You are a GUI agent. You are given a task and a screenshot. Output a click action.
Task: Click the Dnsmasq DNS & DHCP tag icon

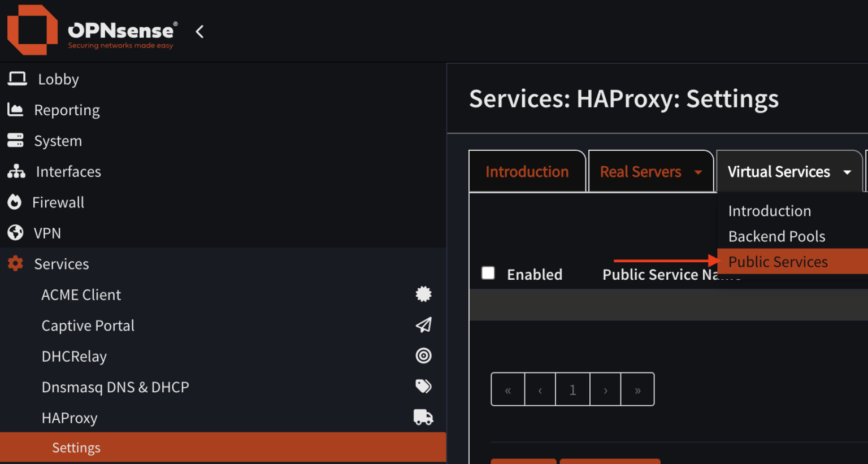click(x=423, y=387)
